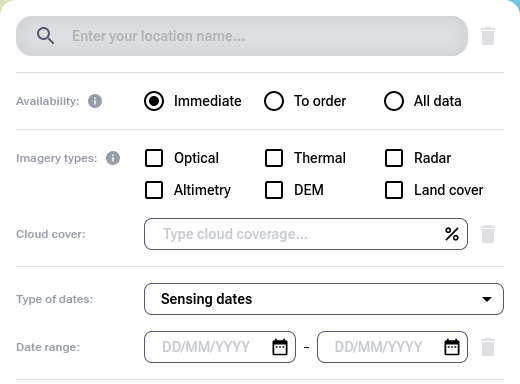Click the Cloud cover label

(51, 234)
